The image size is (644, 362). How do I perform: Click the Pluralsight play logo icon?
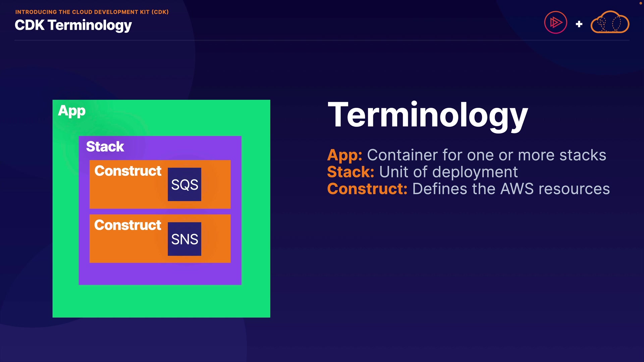tap(555, 22)
